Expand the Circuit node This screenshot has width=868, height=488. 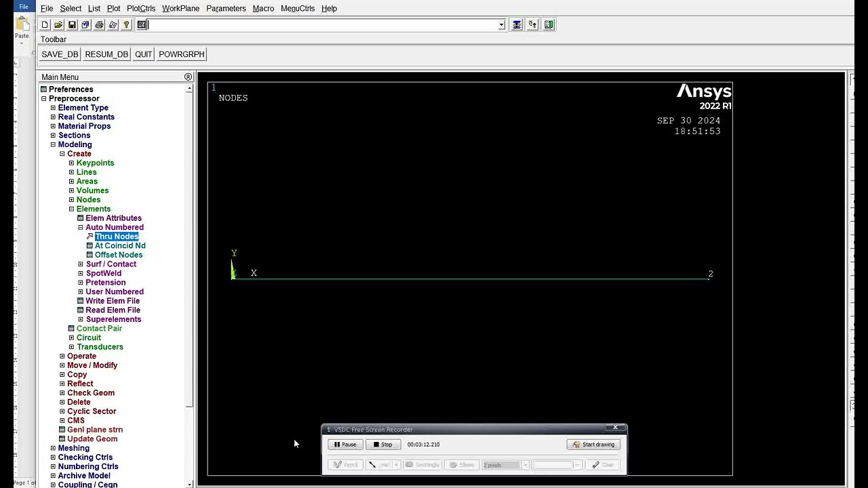pos(71,338)
